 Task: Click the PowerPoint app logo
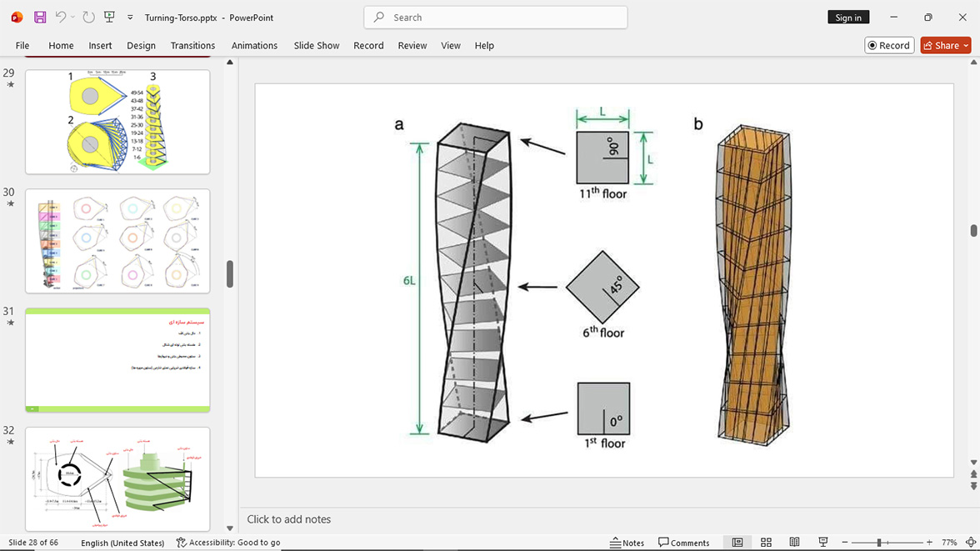(17, 18)
